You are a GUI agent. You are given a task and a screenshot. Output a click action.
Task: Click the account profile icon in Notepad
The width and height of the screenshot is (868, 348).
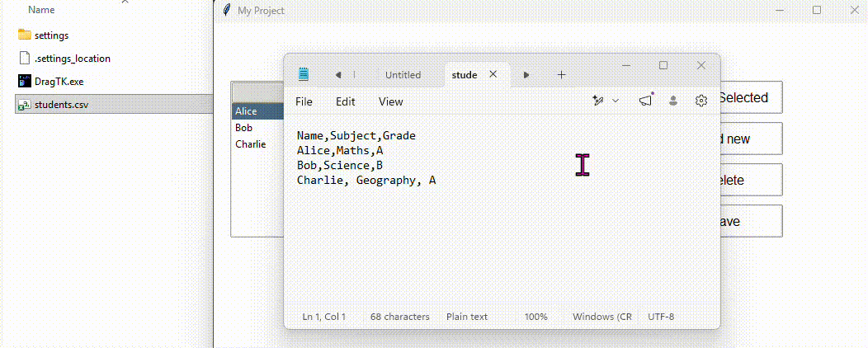673,101
